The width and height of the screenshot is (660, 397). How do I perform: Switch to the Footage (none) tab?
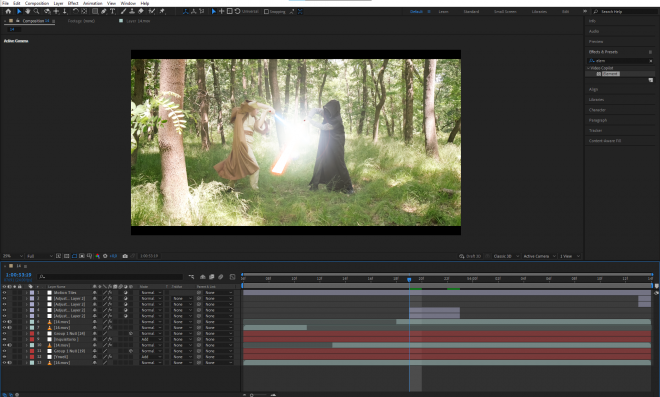[81, 21]
